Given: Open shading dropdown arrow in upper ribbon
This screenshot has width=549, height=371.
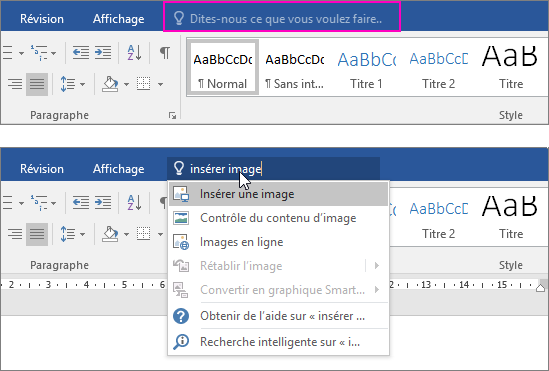Looking at the screenshot, I should pyautogui.click(x=126, y=84).
